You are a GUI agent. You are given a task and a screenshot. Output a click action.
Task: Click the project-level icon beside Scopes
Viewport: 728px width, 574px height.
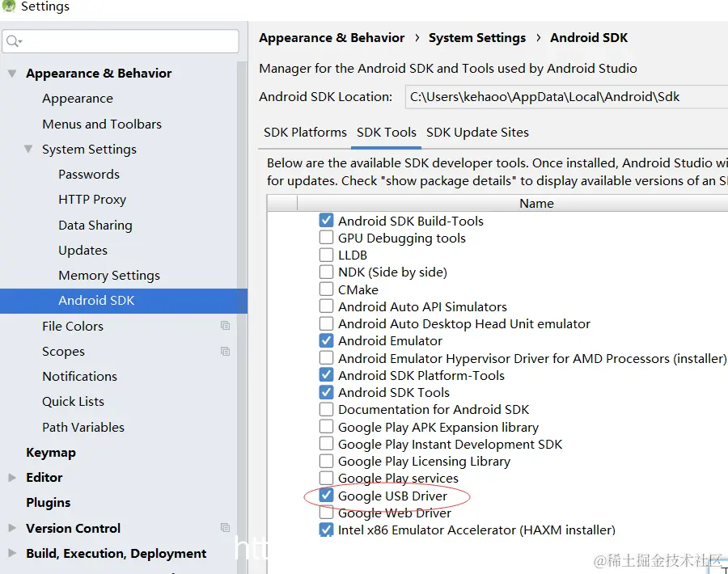225,351
